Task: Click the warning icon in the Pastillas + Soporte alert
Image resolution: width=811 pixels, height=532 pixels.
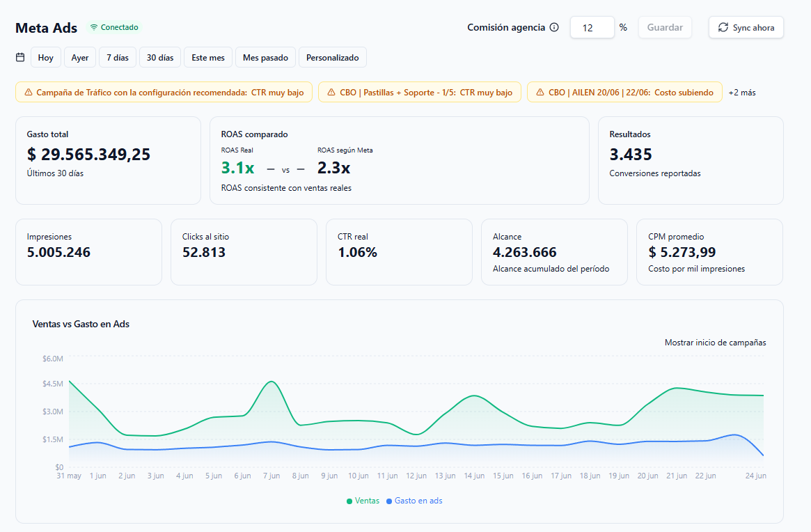Action: pyautogui.click(x=331, y=92)
